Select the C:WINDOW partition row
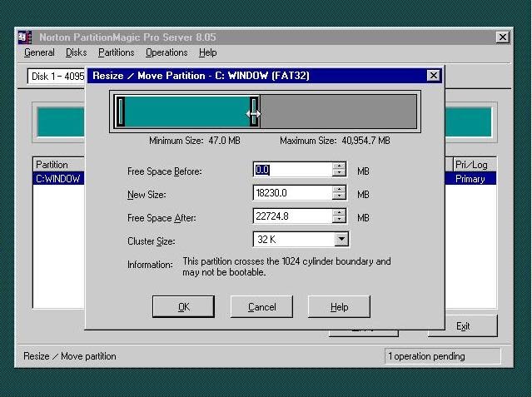 (x=58, y=179)
